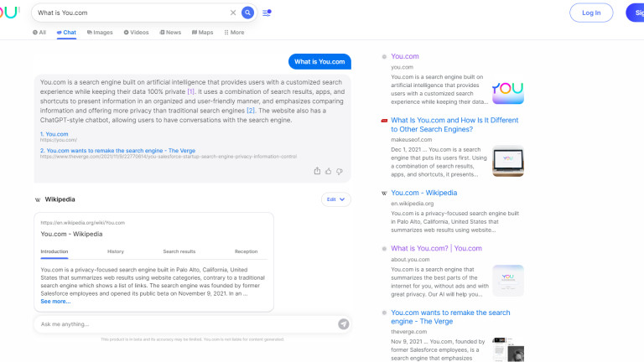Click the Ask me anything input field
Viewport: 644px width, 362px height.
[x=184, y=324]
